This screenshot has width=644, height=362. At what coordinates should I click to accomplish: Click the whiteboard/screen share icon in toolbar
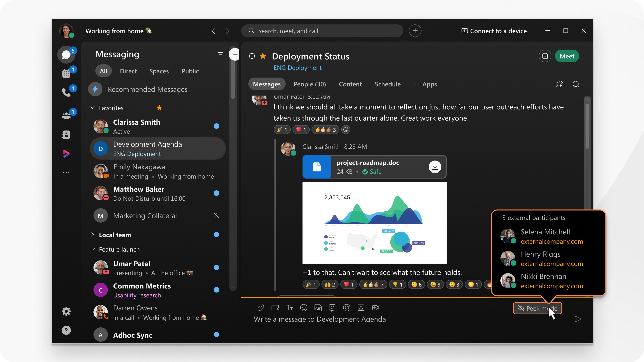275,308
